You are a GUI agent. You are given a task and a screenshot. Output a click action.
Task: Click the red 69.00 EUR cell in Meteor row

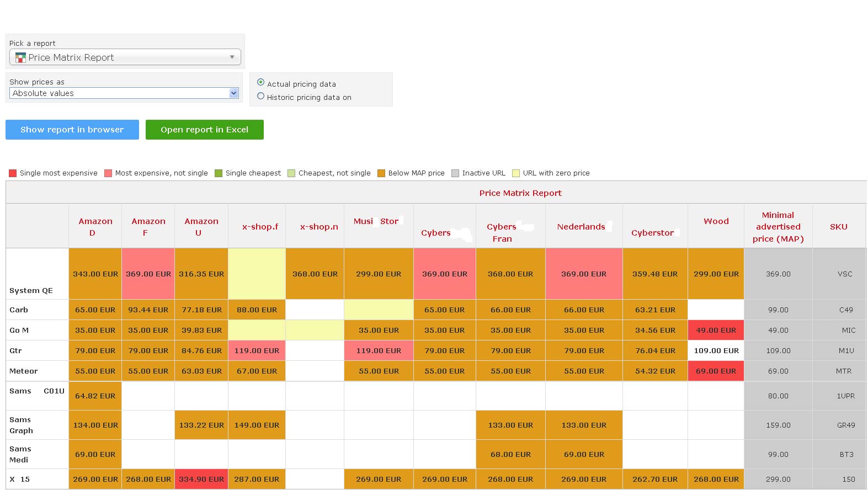[716, 371]
